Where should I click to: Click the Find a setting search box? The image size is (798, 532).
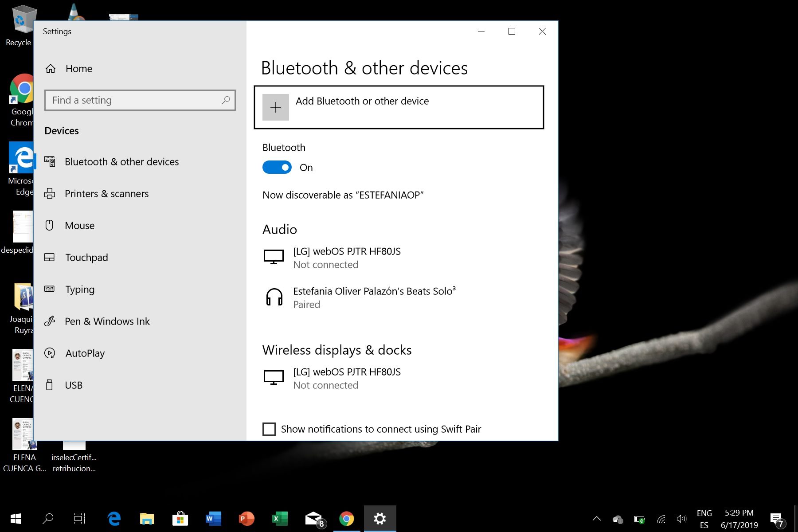[x=133, y=100]
